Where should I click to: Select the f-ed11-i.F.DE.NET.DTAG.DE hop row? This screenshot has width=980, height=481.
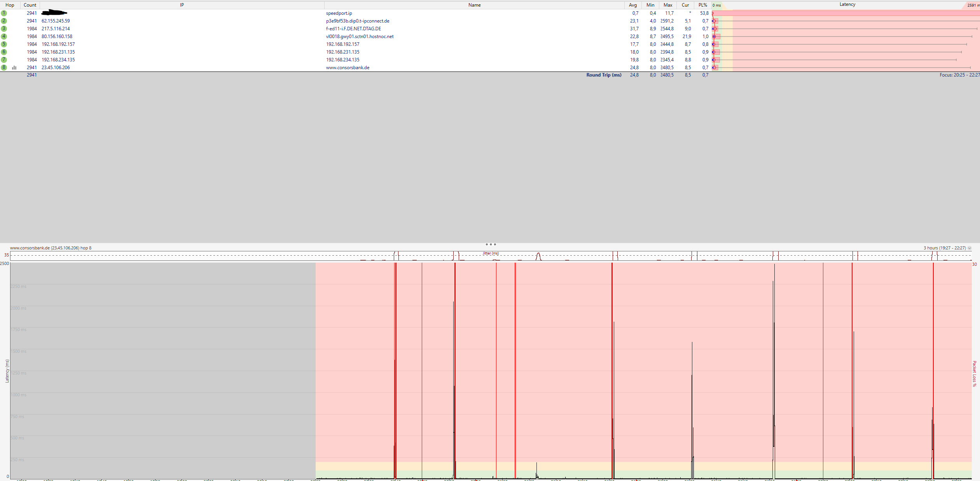click(x=353, y=29)
